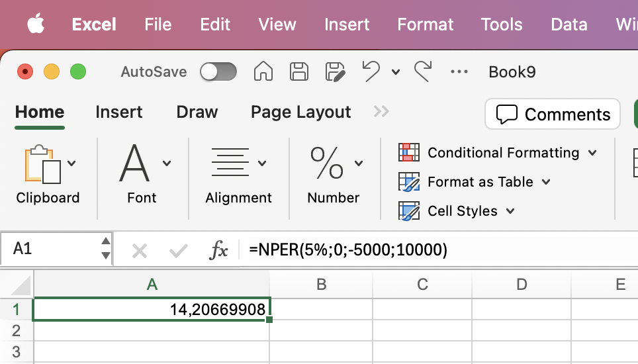Click the Number group label
Screen dimensions: 638x364
(334, 198)
